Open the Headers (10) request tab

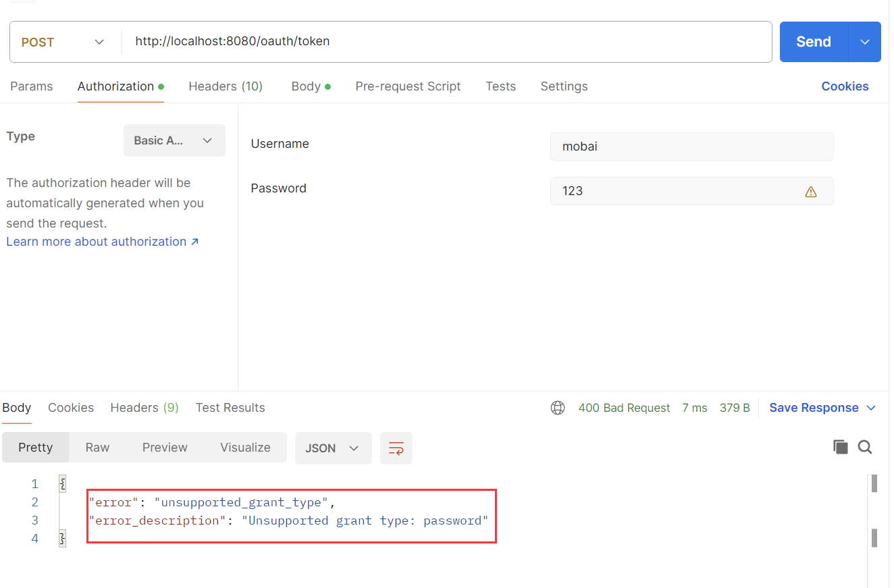pos(226,86)
